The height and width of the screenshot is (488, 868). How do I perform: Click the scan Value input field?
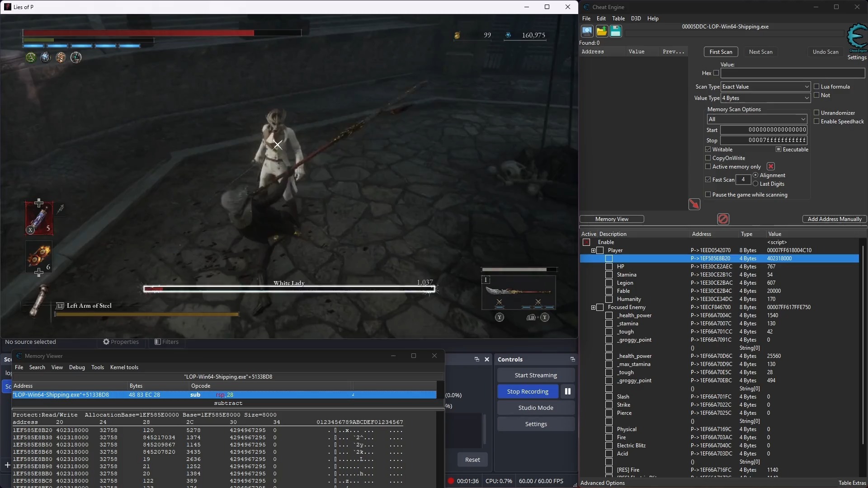tap(793, 73)
